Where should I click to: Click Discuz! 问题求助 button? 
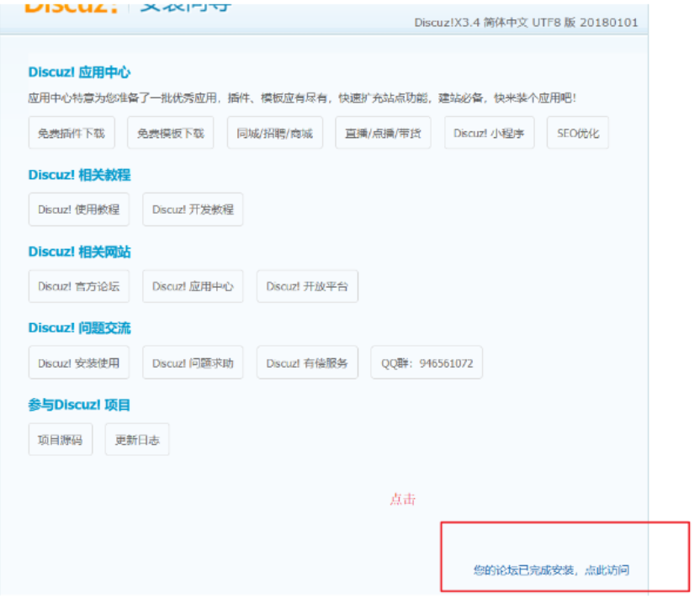tap(193, 363)
